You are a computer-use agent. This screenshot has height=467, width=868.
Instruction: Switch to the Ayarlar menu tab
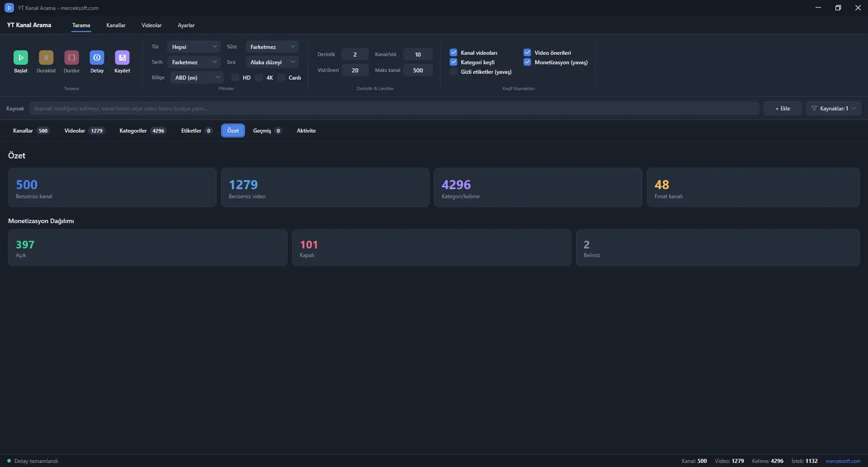pyautogui.click(x=186, y=25)
